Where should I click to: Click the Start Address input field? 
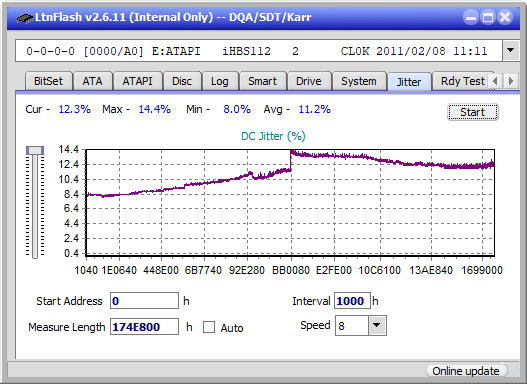(145, 300)
